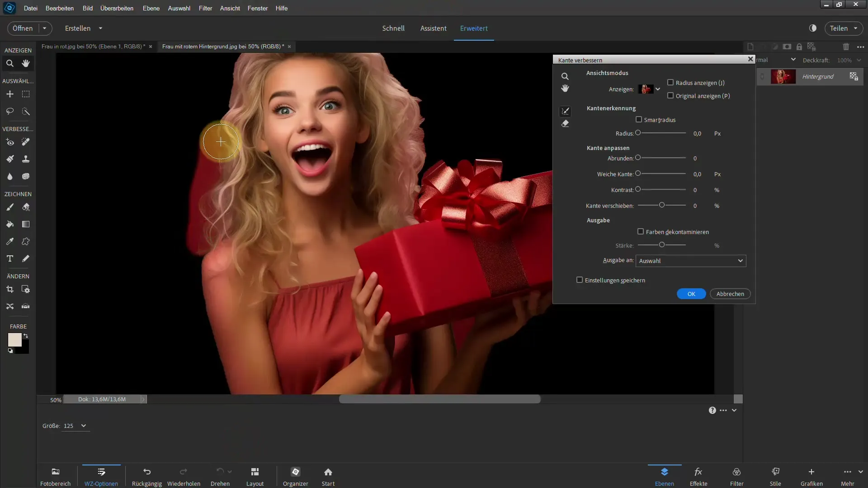
Task: Select the Lasso tool
Action: pyautogui.click(x=9, y=111)
